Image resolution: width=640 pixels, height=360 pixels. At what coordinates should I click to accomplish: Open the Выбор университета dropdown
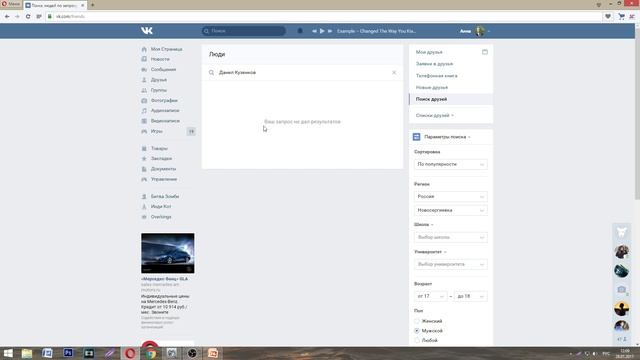click(x=451, y=264)
